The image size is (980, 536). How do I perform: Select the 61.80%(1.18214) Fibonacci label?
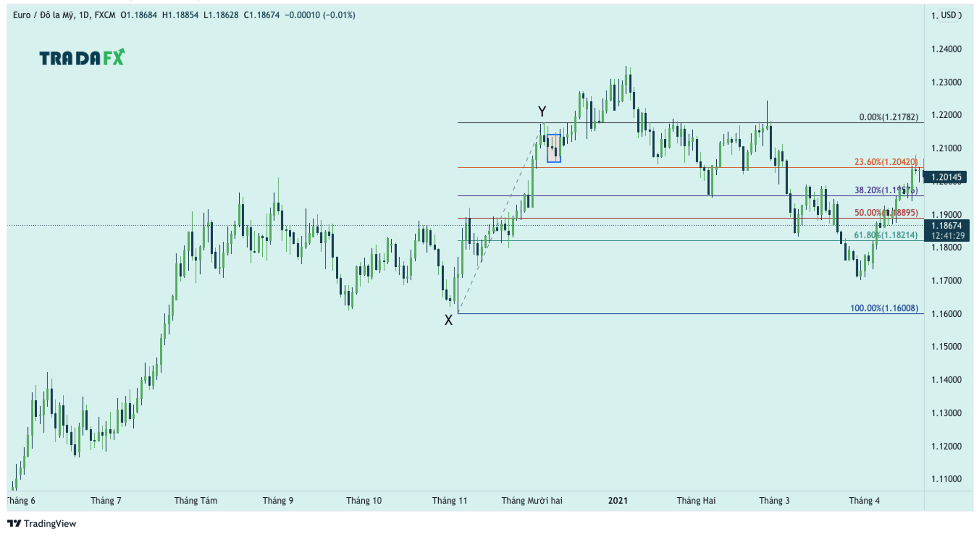[885, 235]
